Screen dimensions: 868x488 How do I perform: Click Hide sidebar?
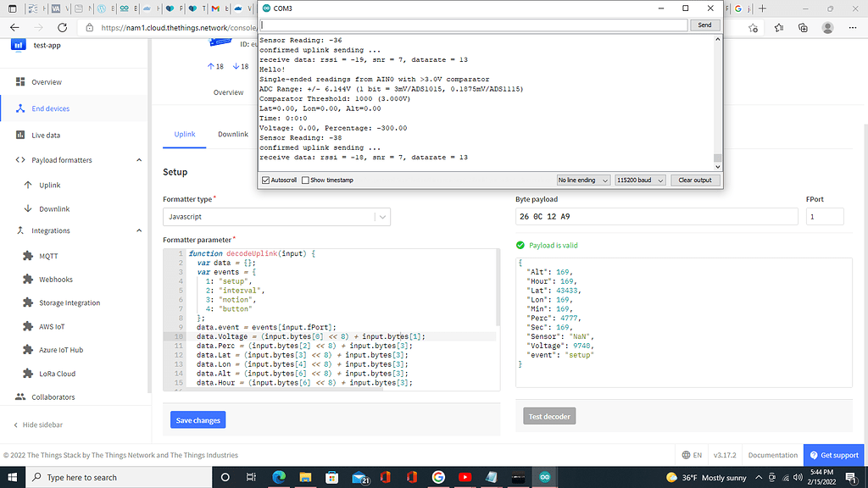tap(38, 425)
